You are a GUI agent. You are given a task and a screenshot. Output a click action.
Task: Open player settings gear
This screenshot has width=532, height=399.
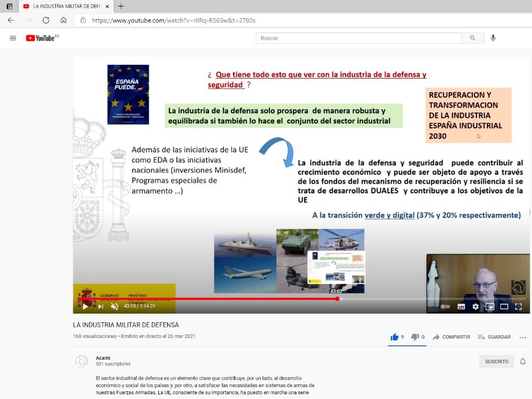pos(476,306)
